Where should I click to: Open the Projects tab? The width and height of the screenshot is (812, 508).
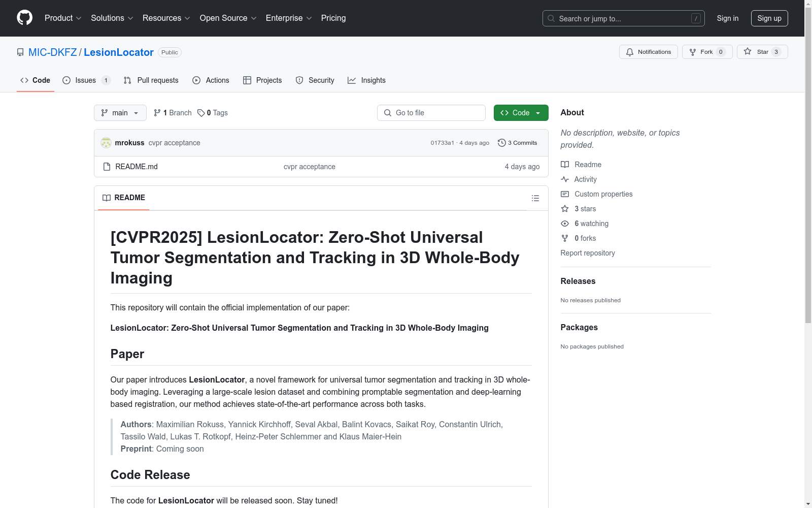point(262,80)
